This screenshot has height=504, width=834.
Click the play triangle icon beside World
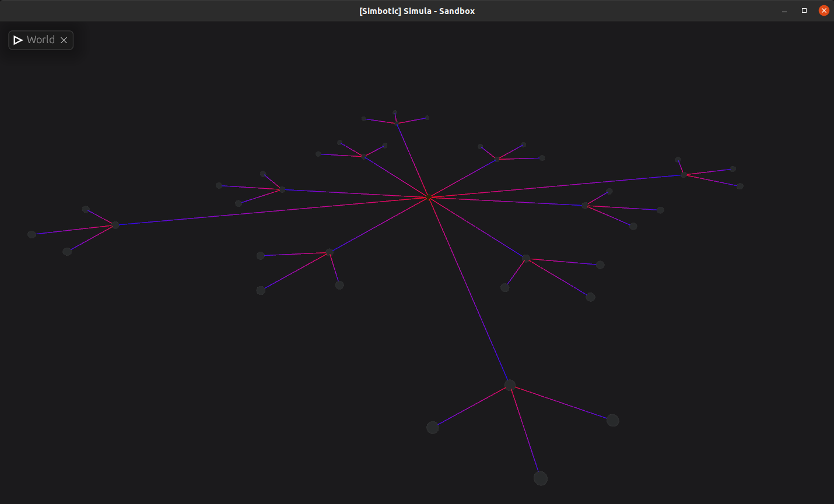tap(18, 40)
